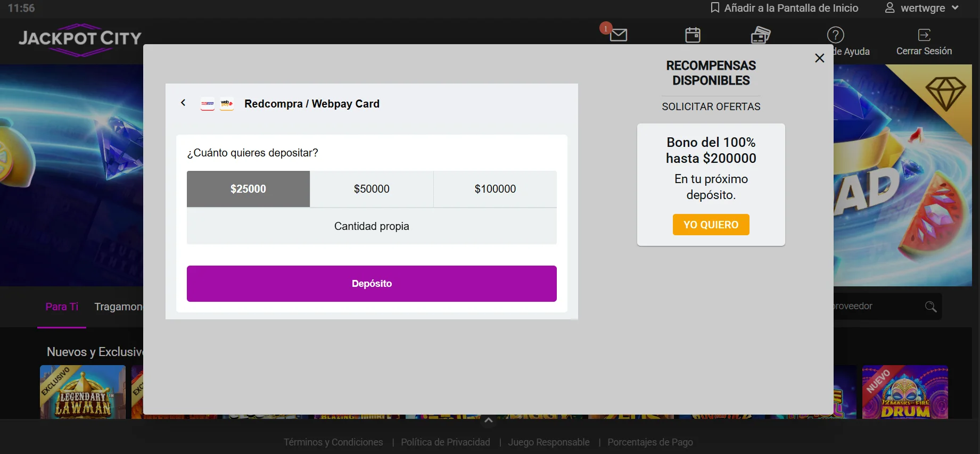Click the game search magnifier icon
The height and width of the screenshot is (454, 980).
(x=930, y=307)
